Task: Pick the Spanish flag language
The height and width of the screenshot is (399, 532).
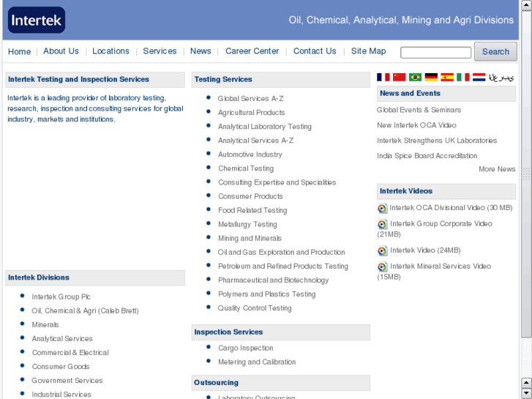Action: pyautogui.click(x=447, y=77)
